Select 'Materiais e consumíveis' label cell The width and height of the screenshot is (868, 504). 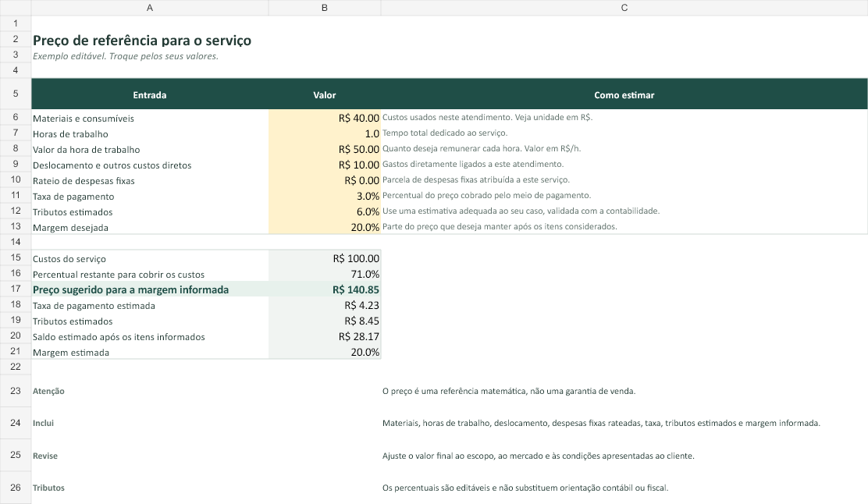[150, 117]
